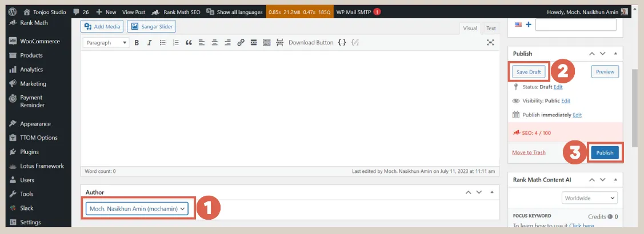Image resolution: width=644 pixels, height=234 pixels.
Task: Edit the Visibility setting
Action: click(x=566, y=100)
